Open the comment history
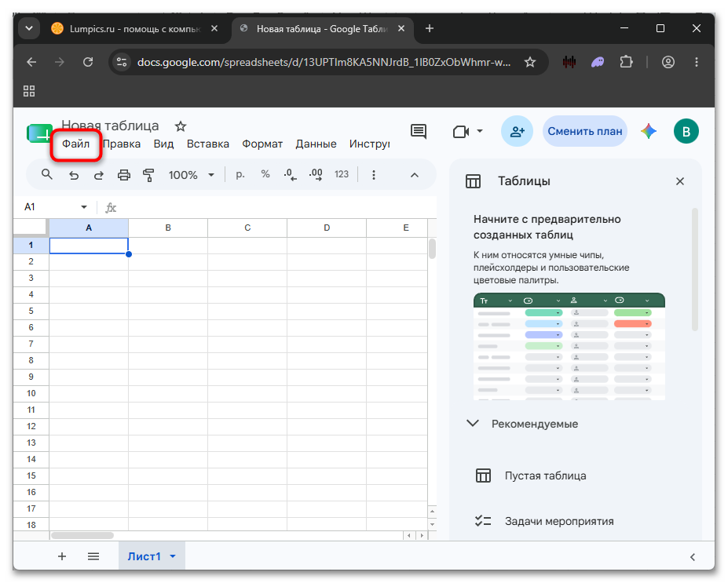Screen dimensions: 728x583 tap(419, 131)
